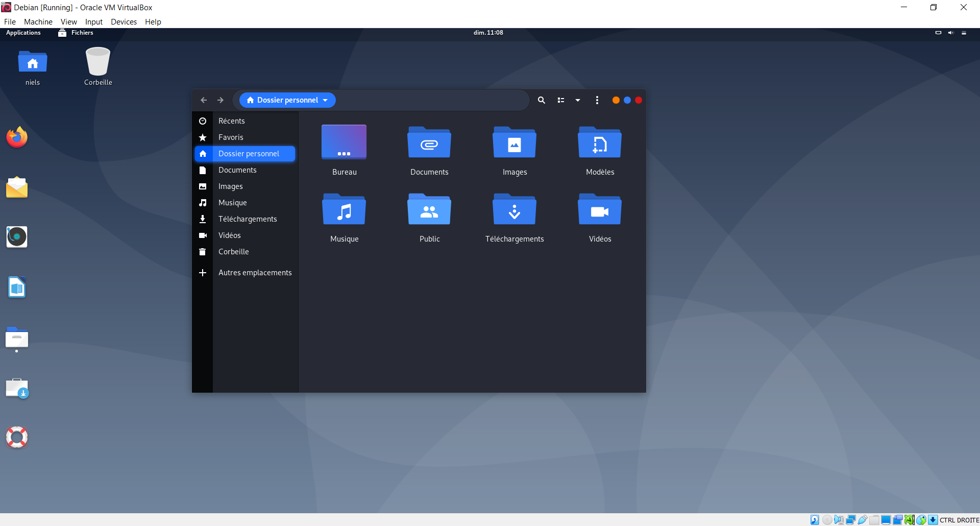
Task: Select the Public folder icon
Action: pyautogui.click(x=429, y=210)
